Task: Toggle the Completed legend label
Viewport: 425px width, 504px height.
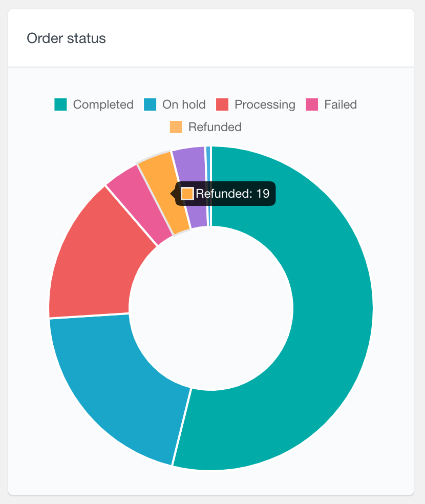Action: 103,104
